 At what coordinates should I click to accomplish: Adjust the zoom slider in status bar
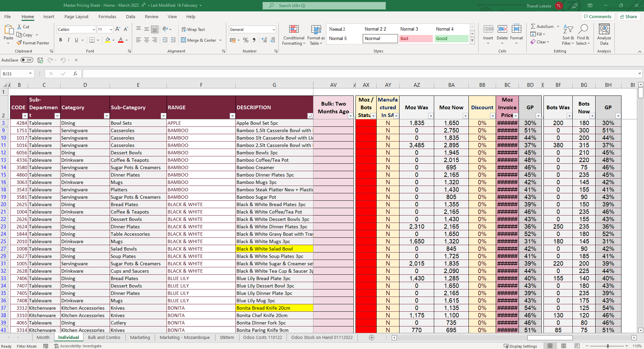click(x=607, y=346)
